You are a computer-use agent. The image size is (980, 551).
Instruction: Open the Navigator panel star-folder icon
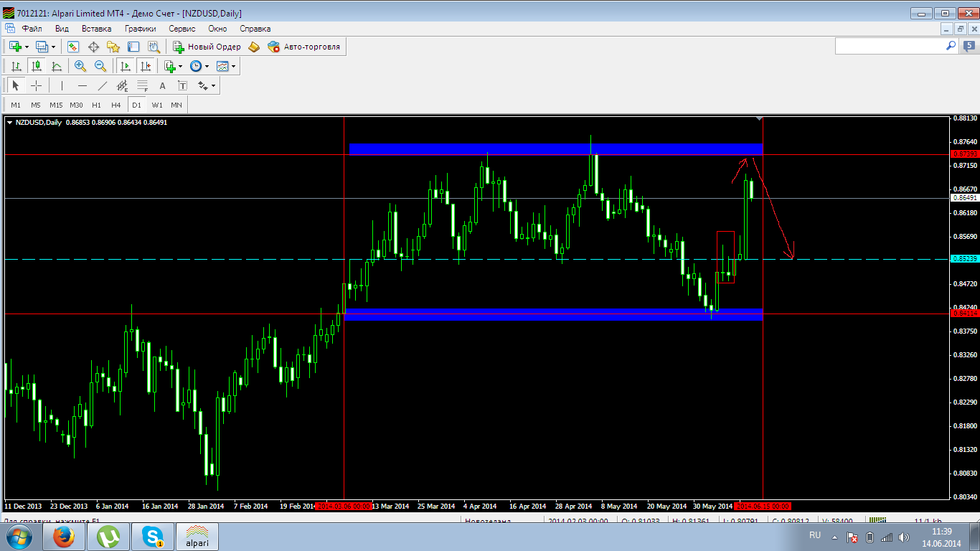coord(113,47)
